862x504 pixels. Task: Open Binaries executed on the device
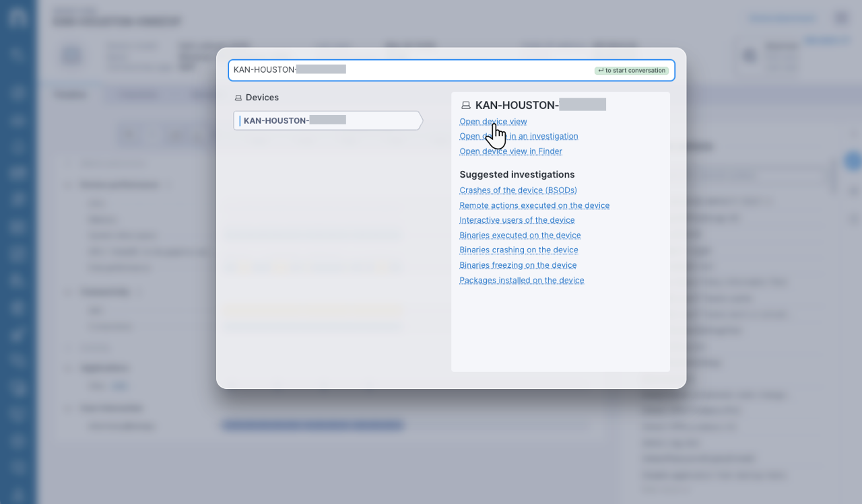(520, 235)
